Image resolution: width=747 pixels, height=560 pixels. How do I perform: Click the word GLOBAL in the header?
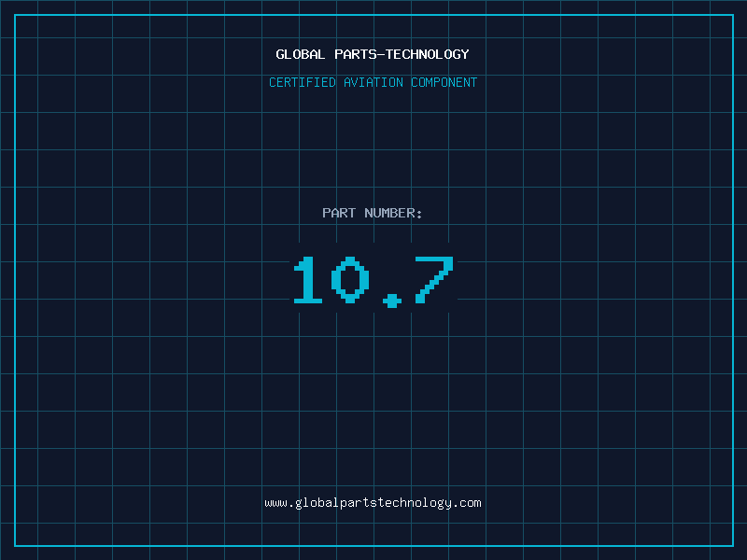point(301,55)
